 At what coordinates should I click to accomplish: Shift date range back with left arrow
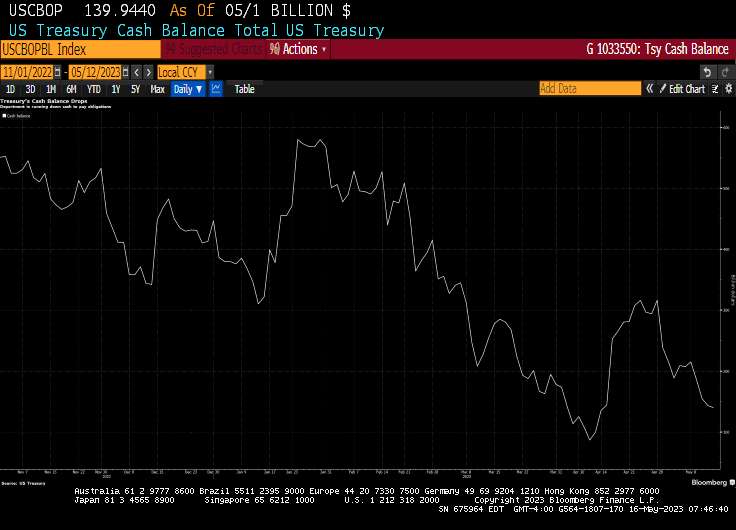(x=137, y=72)
